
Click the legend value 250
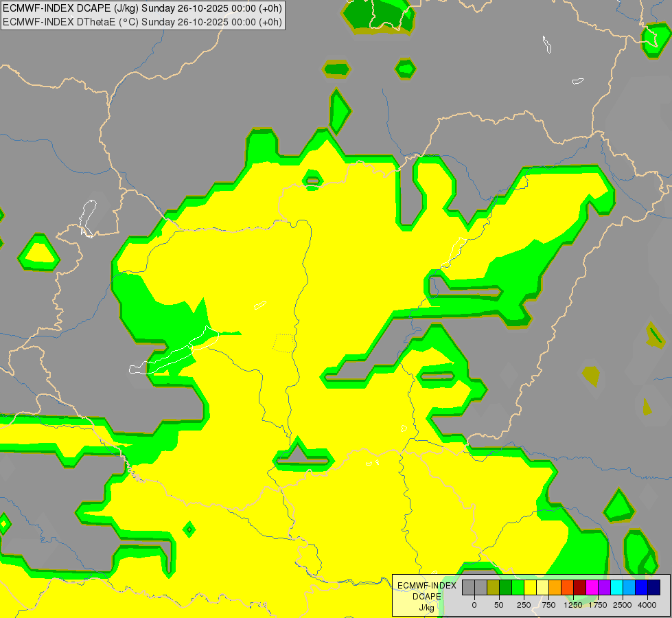click(524, 605)
